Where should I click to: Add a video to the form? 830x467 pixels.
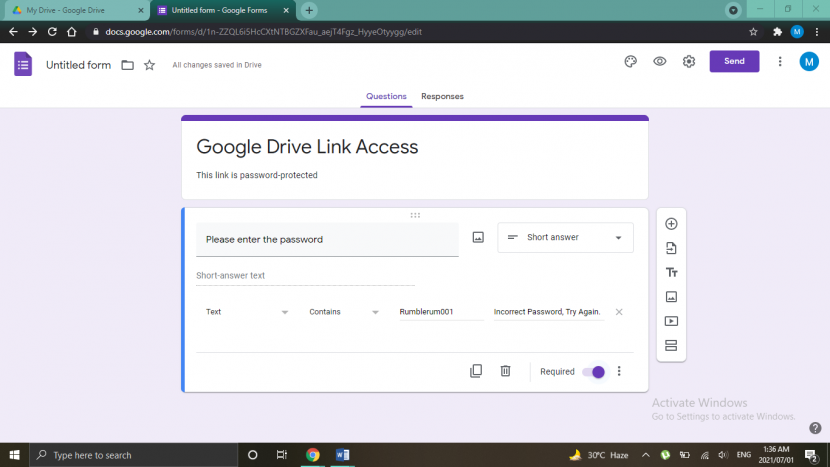671,321
